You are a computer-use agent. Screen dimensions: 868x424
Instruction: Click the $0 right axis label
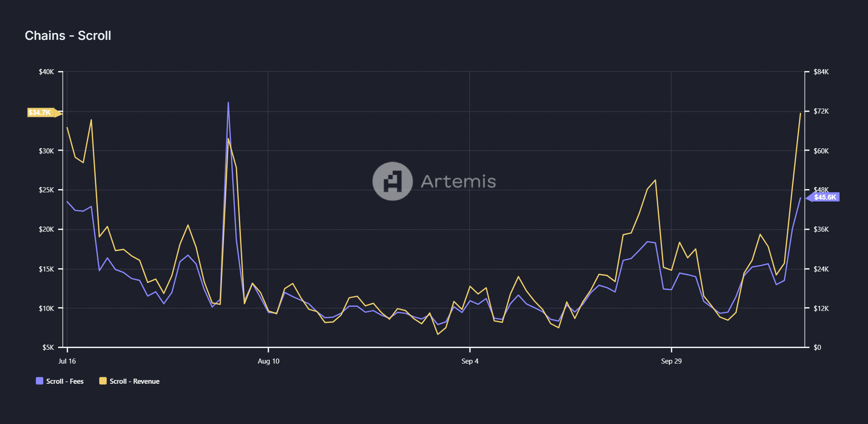tap(817, 348)
